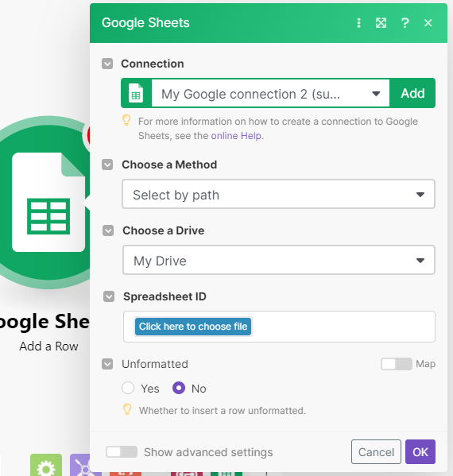Toggle the Map switch for Unformatted

coord(397,364)
